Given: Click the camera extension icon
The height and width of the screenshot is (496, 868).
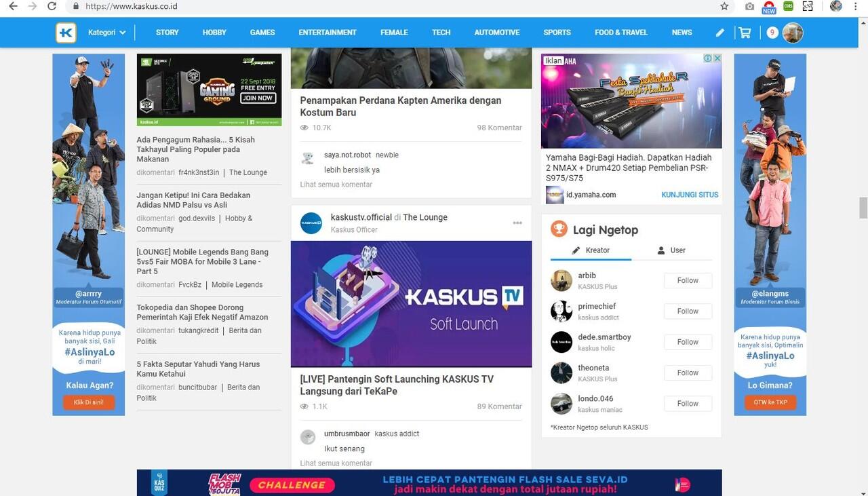Looking at the screenshot, I should (x=749, y=6).
